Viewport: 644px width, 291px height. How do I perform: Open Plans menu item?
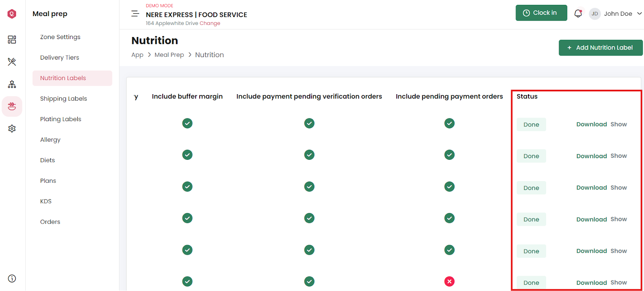pos(48,181)
